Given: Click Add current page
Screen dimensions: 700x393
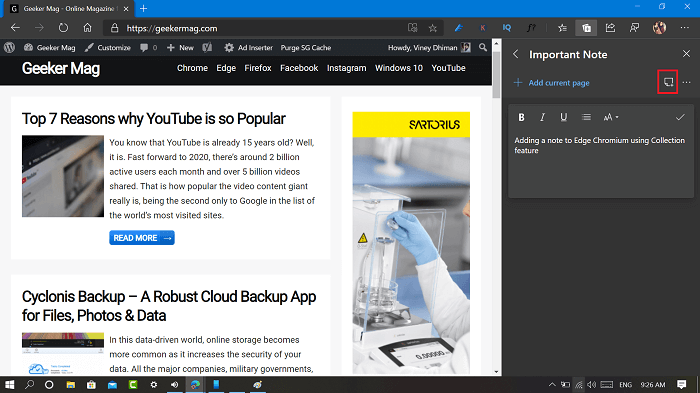Looking at the screenshot, I should (x=552, y=83).
